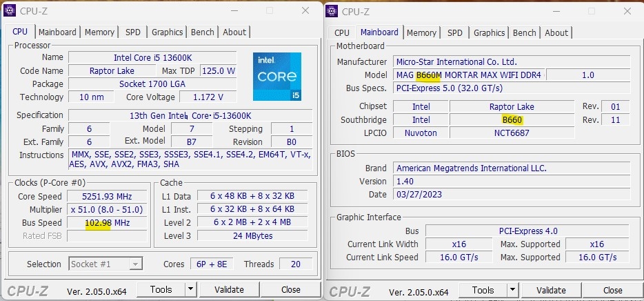Click Current Link Speed value '16.0 GT/s'
Image resolution: width=644 pixels, height=301 pixels.
point(459,258)
